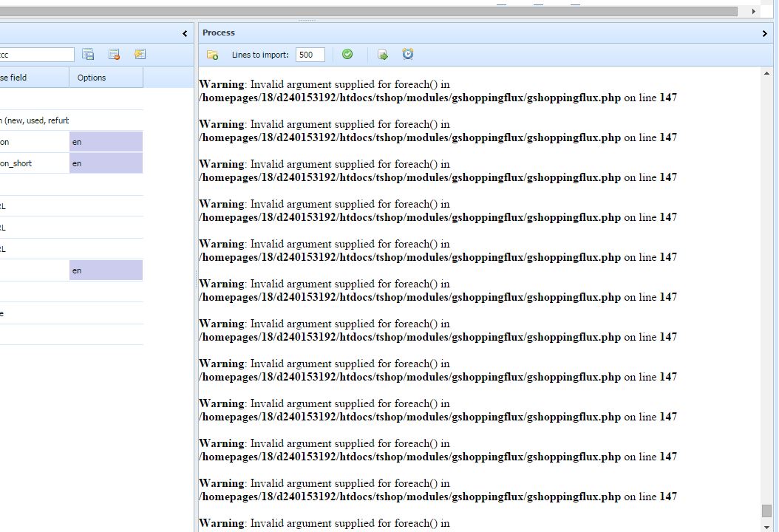Click the mapping name input field
Screen dimensions: 779x532
(37, 55)
